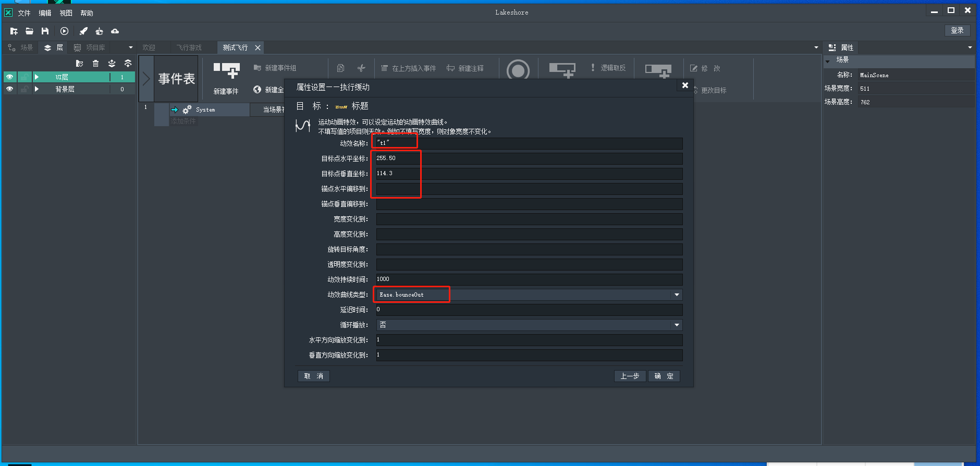Click the 取消 button
The height and width of the screenshot is (466, 980).
(x=314, y=376)
